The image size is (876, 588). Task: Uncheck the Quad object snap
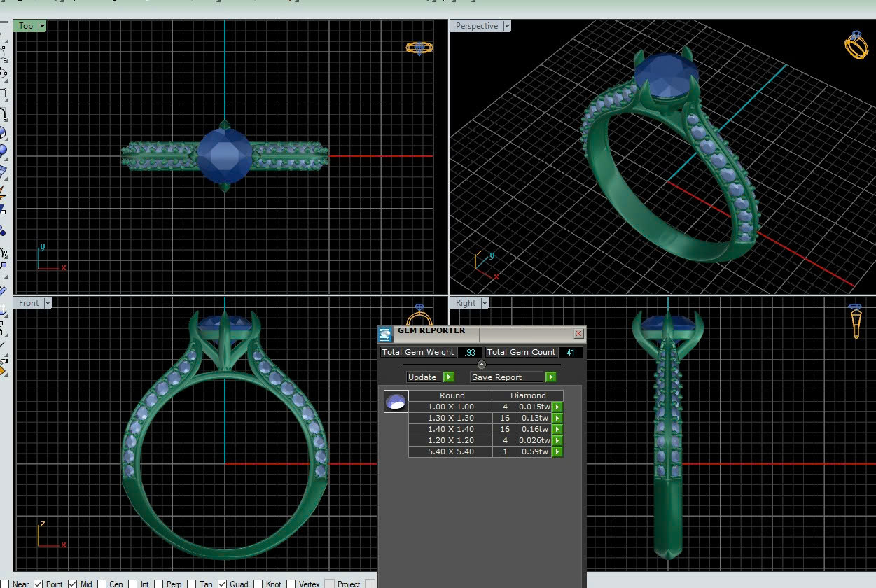click(x=222, y=584)
